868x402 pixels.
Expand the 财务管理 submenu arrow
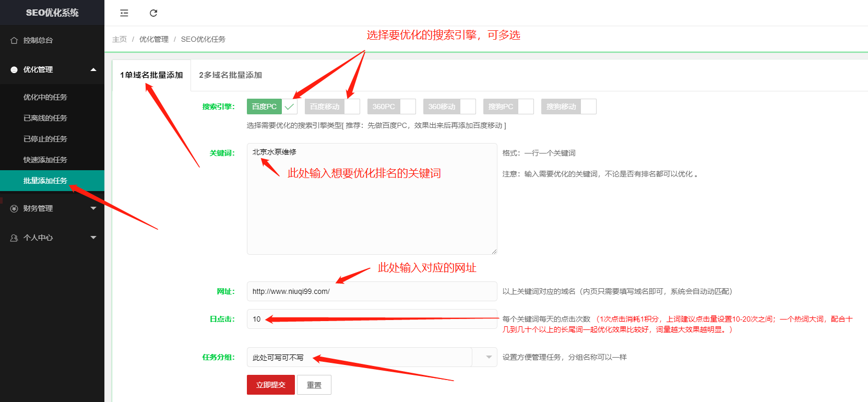(x=93, y=208)
